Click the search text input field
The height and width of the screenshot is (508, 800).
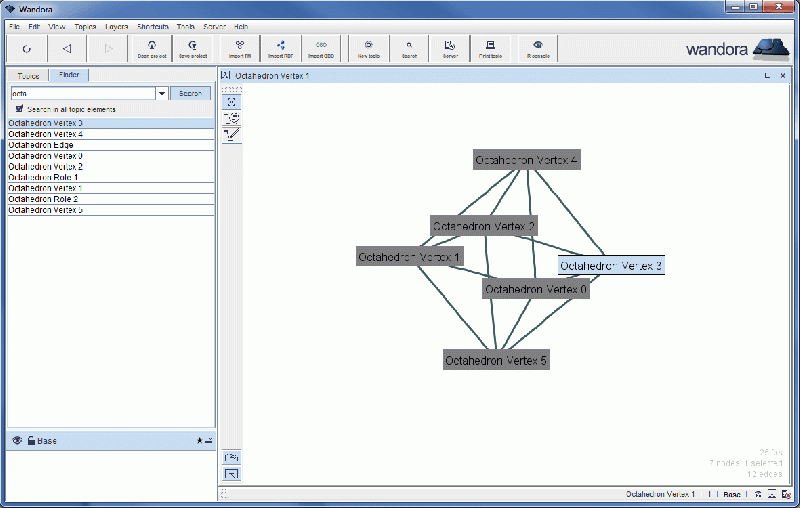click(x=82, y=93)
